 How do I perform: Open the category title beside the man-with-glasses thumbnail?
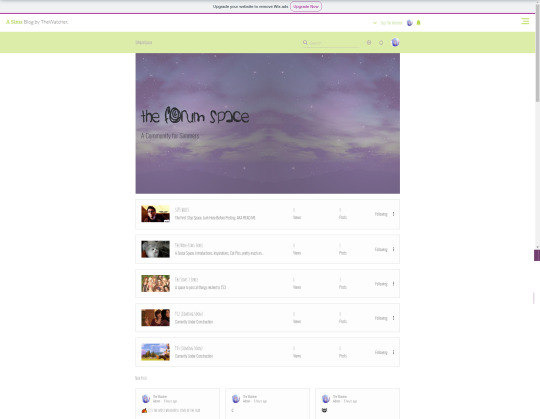(x=182, y=210)
